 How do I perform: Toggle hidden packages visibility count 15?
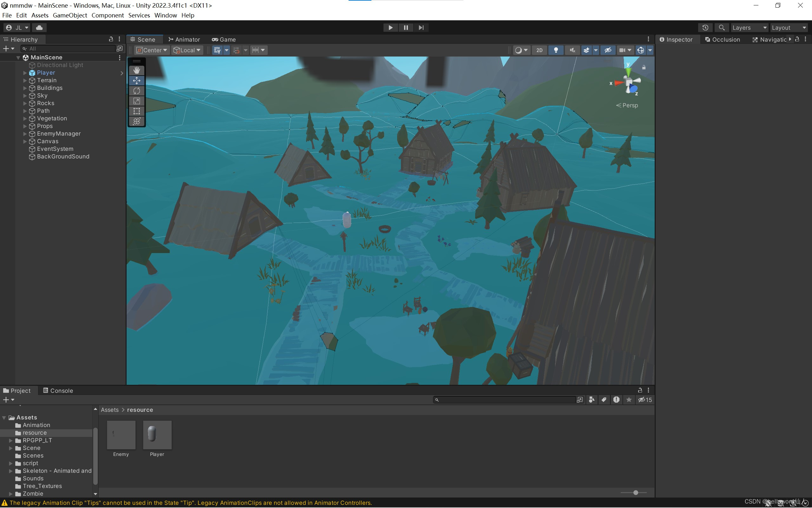pyautogui.click(x=645, y=399)
